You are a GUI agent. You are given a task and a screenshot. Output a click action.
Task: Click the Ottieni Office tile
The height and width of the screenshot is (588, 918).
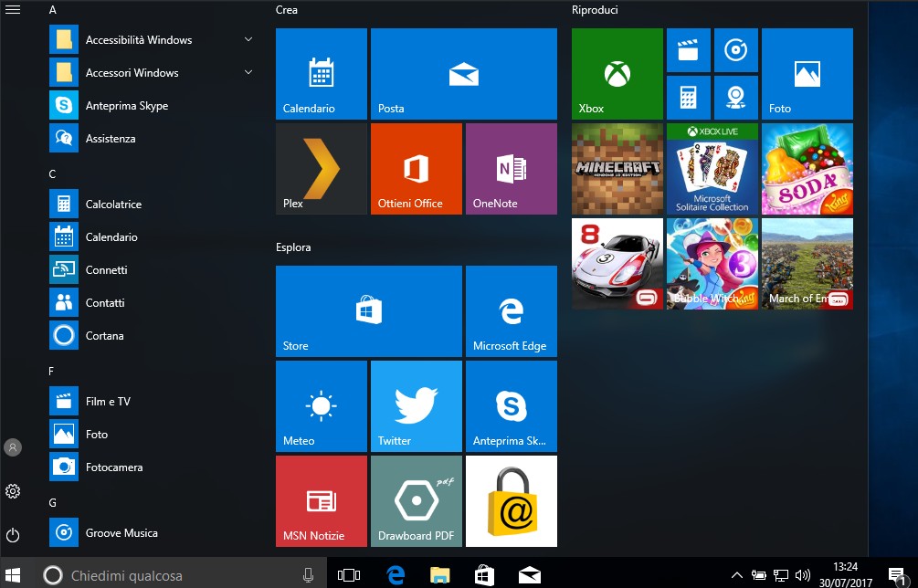click(x=417, y=169)
